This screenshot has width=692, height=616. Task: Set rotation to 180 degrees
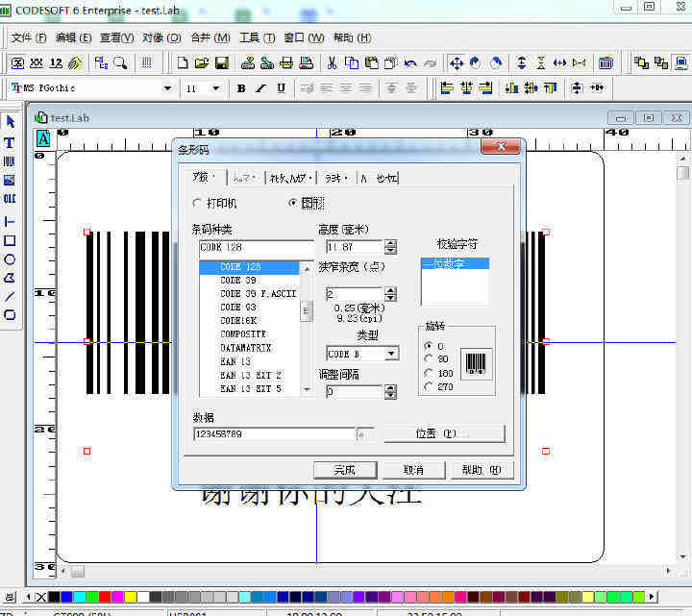[428, 373]
